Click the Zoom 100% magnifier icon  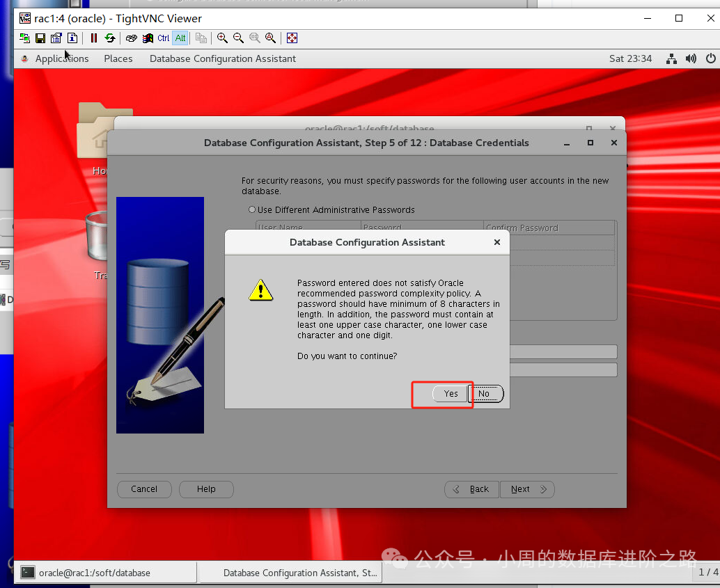pos(254,38)
